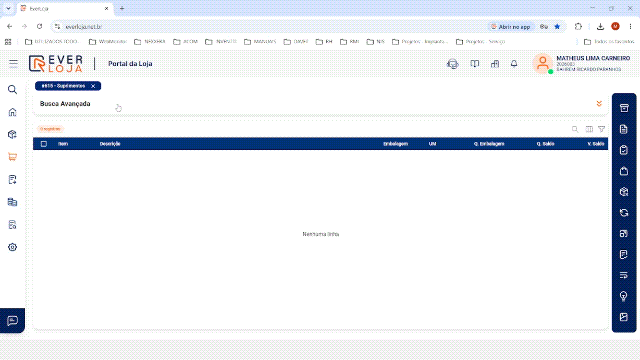
Task: Open the search icon in left sidebar
Action: click(x=12, y=89)
